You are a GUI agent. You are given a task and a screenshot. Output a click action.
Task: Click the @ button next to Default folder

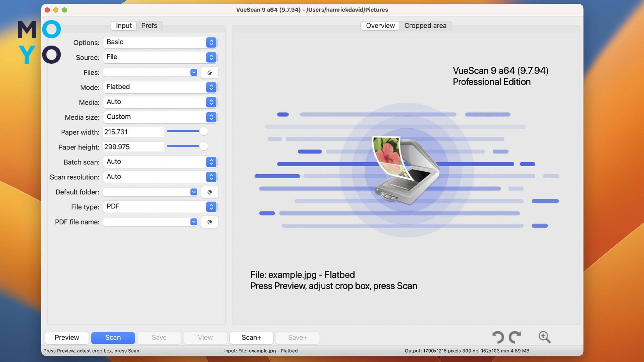coord(210,192)
